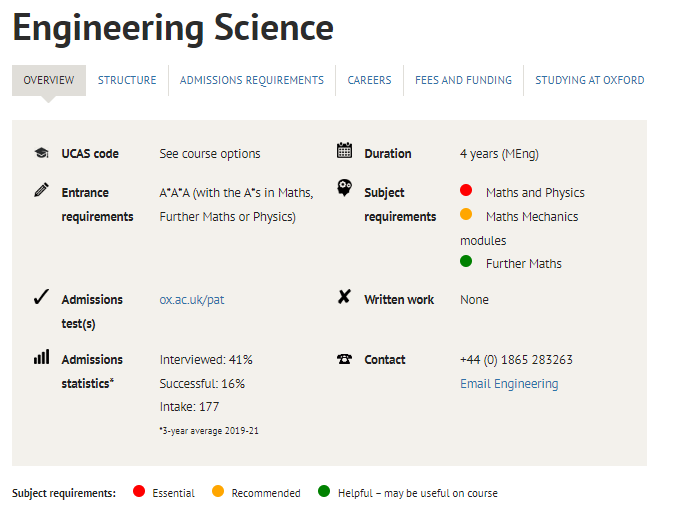
Task: Click the checkmark Admissions test icon
Action: click(x=41, y=297)
